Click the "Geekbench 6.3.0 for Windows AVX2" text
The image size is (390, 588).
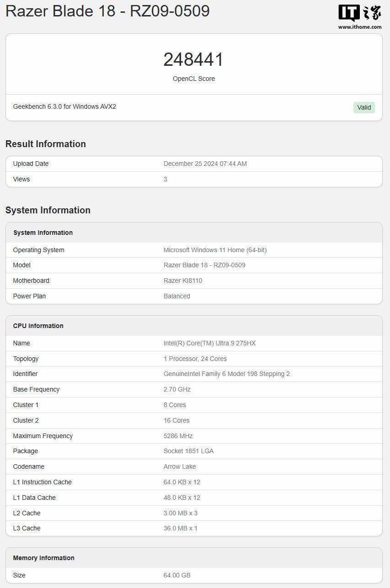tap(64, 106)
